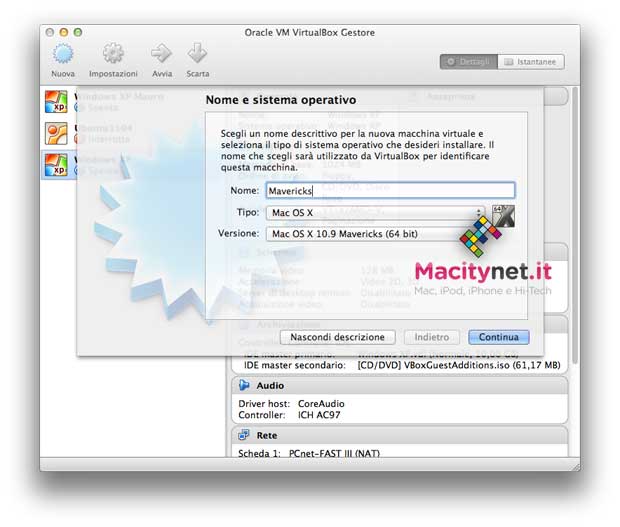Click the details pane vertical scrollbar
This screenshot has height=527, width=620.
[575, 225]
